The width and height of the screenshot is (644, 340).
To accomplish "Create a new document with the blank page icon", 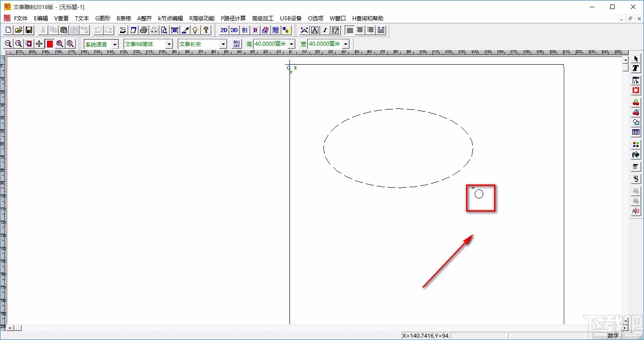I will pyautogui.click(x=8, y=30).
